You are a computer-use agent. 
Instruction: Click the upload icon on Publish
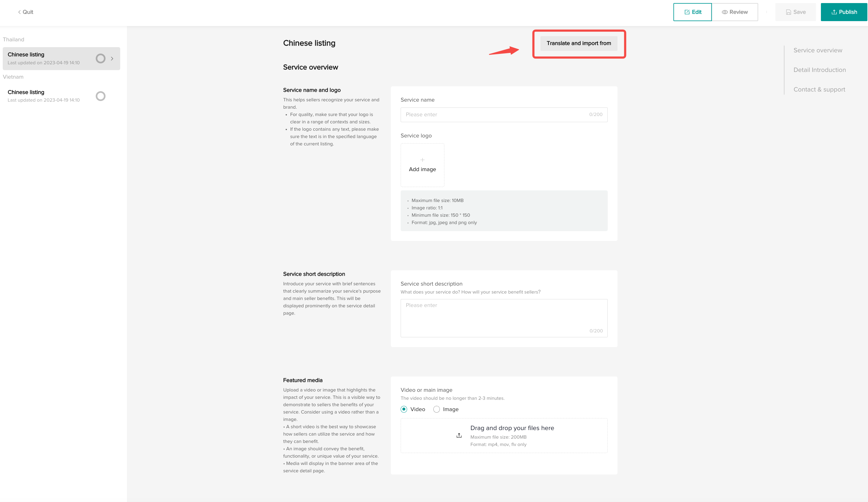[834, 12]
